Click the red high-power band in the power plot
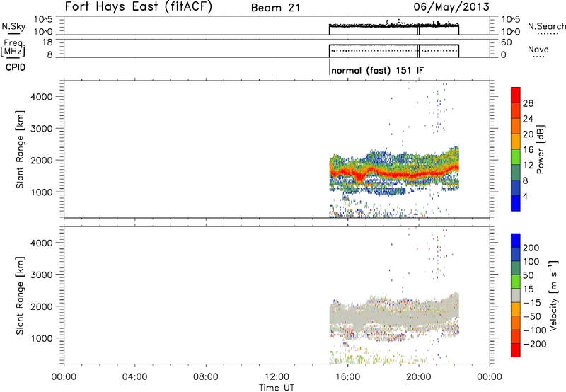 tap(393, 174)
